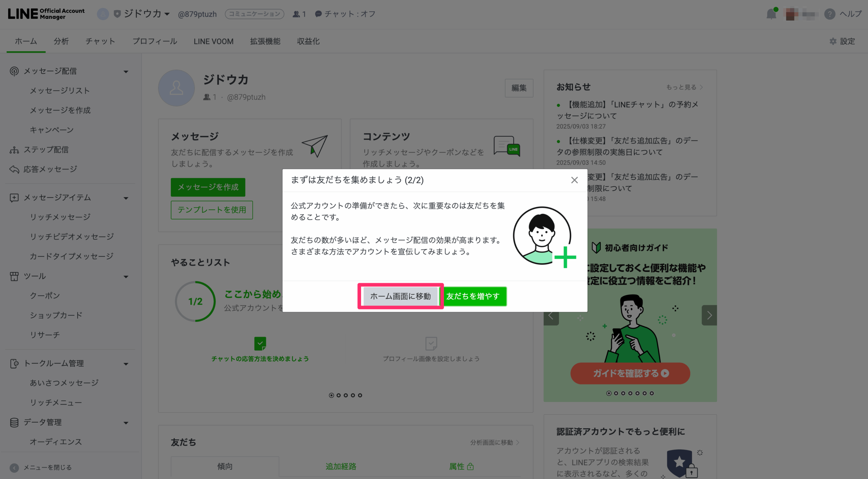Screen dimensions: 868x479
Task: Click the large profile avatar picture
Action: coord(176,88)
